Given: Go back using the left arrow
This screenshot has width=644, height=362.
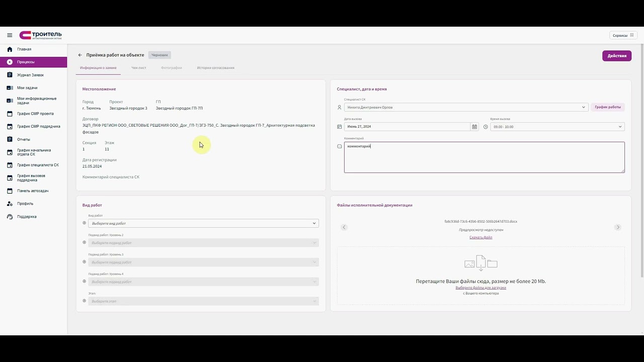Looking at the screenshot, I should (x=80, y=55).
